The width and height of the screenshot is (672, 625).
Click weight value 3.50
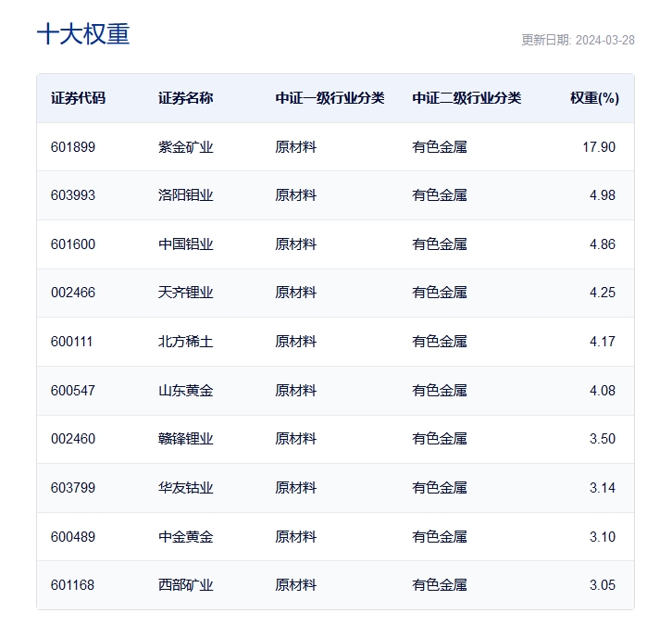tap(603, 439)
